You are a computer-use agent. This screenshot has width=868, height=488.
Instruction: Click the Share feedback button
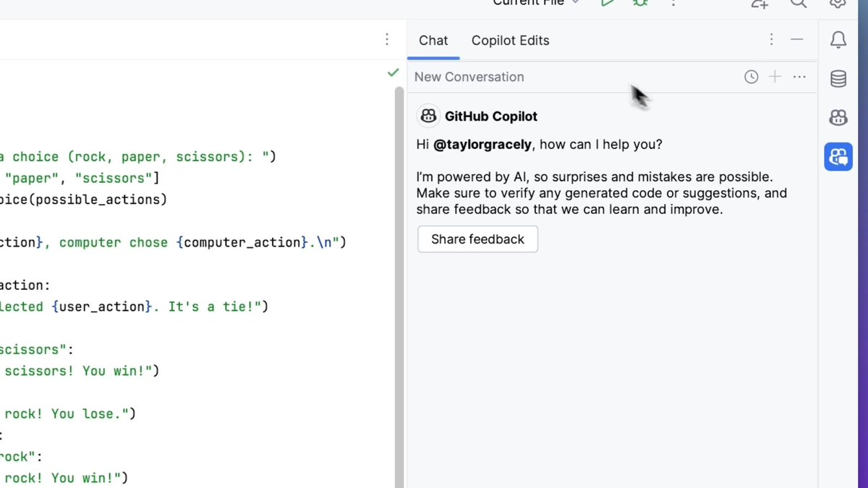[x=477, y=239]
